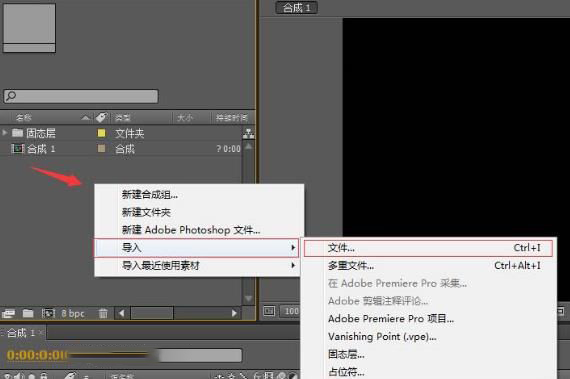This screenshot has height=379, width=570.
Task: Click the project list scroll-down arrow
Action: point(249,299)
